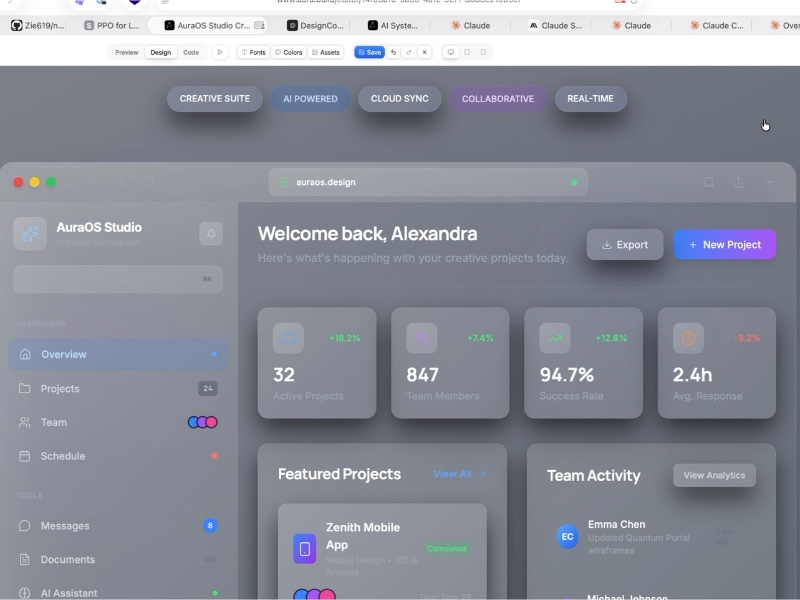The height and width of the screenshot is (600, 800).
Task: Click the bookmark icon in mock browser bar
Action: coord(708,182)
